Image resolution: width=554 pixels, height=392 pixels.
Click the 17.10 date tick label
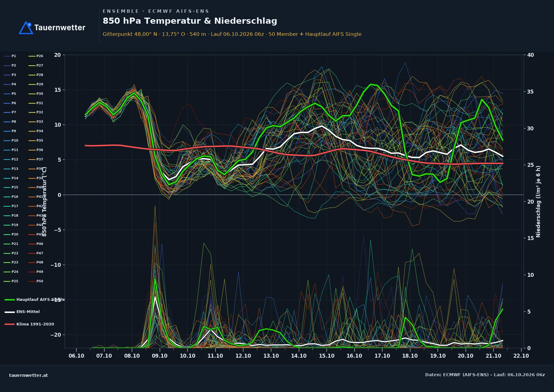[382, 356]
